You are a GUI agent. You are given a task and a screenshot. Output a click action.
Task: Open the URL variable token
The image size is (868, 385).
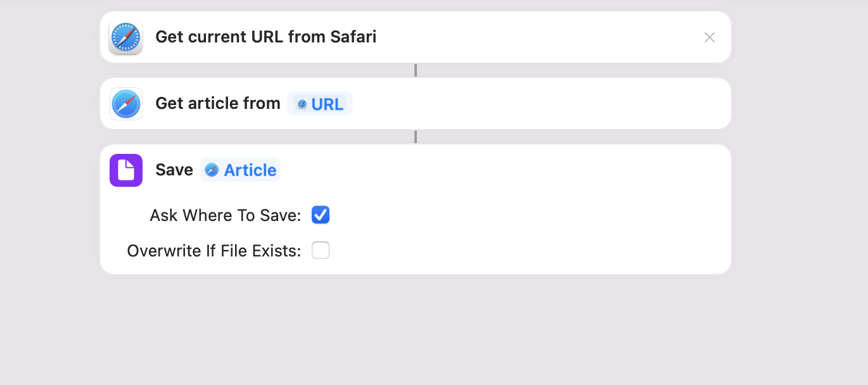click(326, 104)
